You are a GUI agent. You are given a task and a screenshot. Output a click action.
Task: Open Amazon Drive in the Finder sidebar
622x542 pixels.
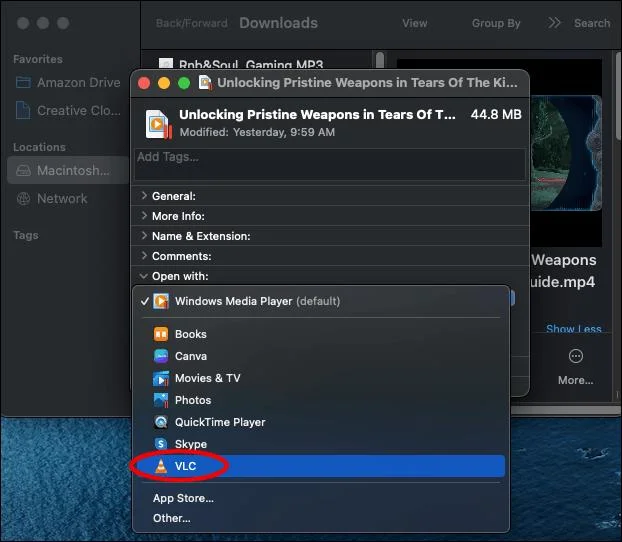pyautogui.click(x=68, y=83)
